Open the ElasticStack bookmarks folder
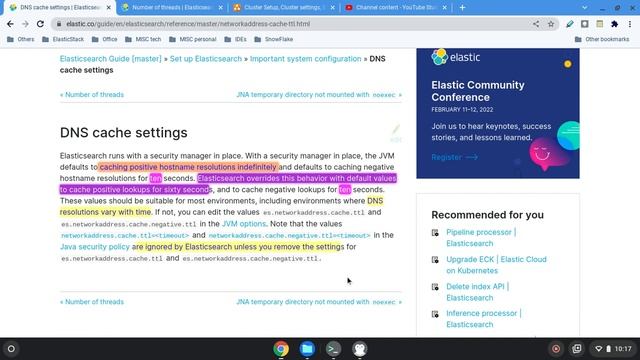The image size is (640, 360). pyautogui.click(x=63, y=39)
